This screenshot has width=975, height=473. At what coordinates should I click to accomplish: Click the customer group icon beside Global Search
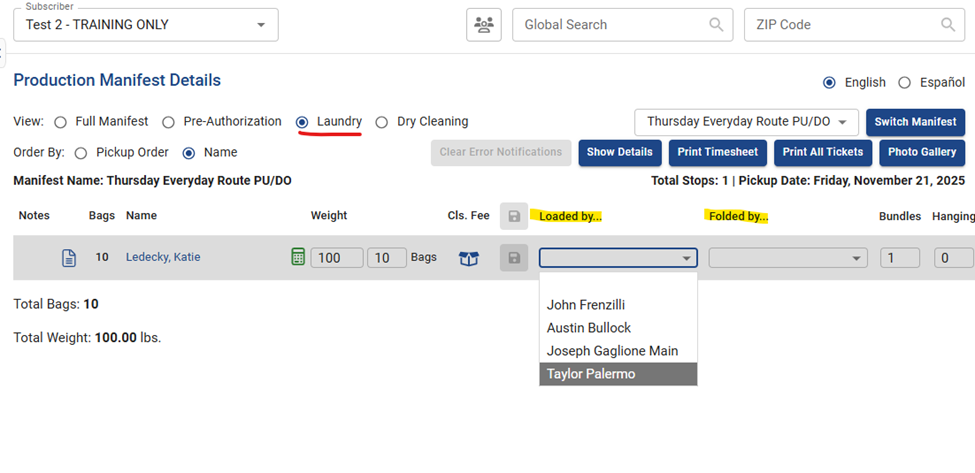[484, 25]
